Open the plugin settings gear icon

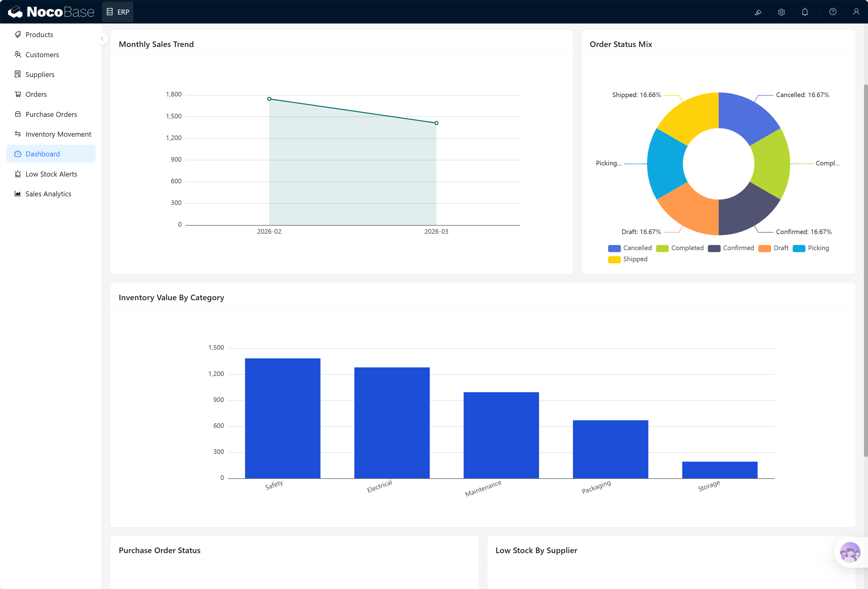[781, 11]
